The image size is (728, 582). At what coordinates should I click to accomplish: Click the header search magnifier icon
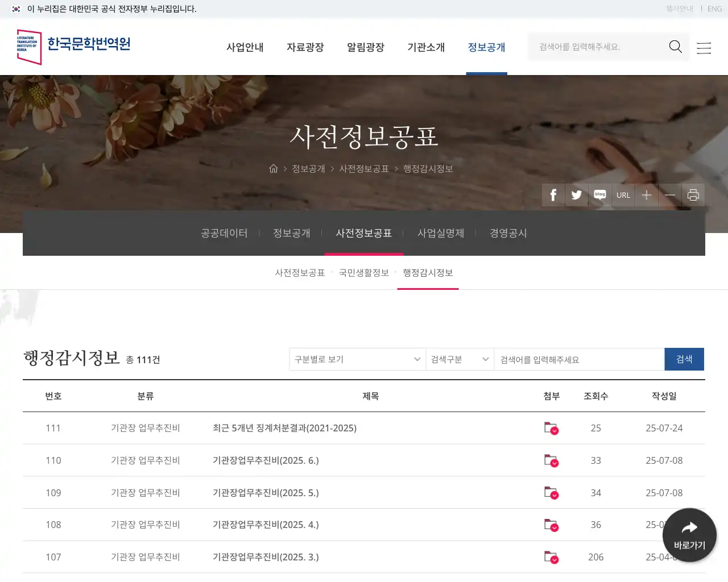point(675,47)
